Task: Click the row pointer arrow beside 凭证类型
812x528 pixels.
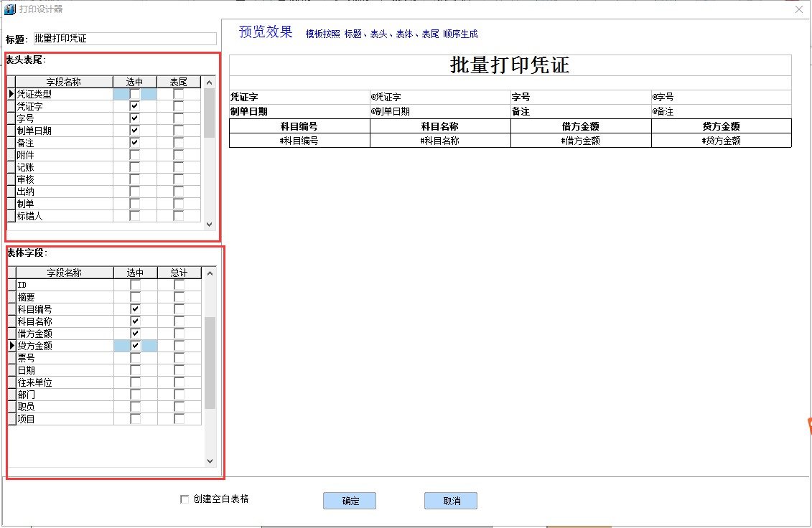Action: (11, 94)
